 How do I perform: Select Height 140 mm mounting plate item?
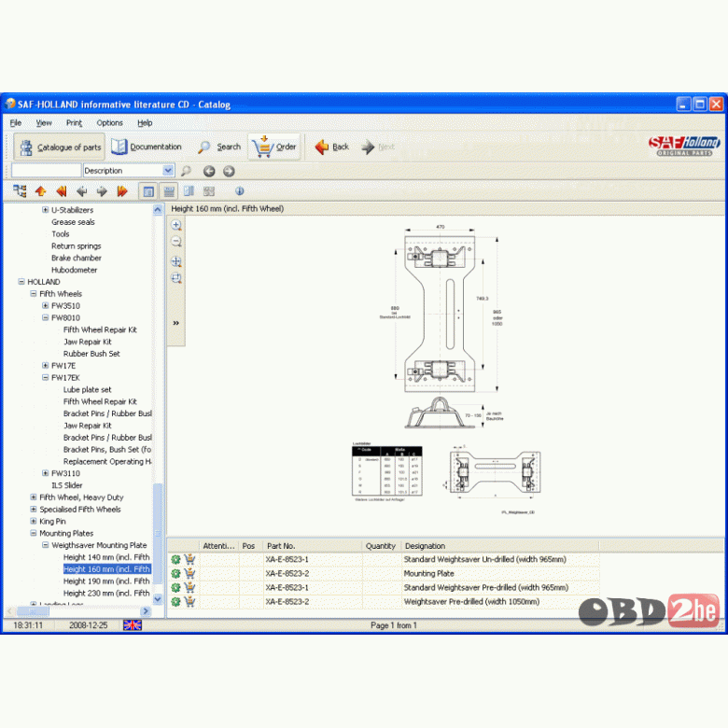(x=106, y=557)
